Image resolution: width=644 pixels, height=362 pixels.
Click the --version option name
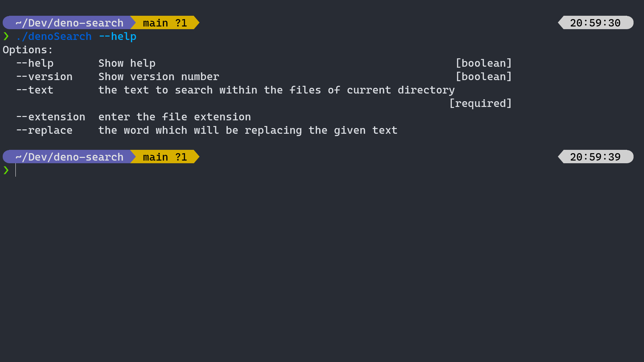[44, 77]
